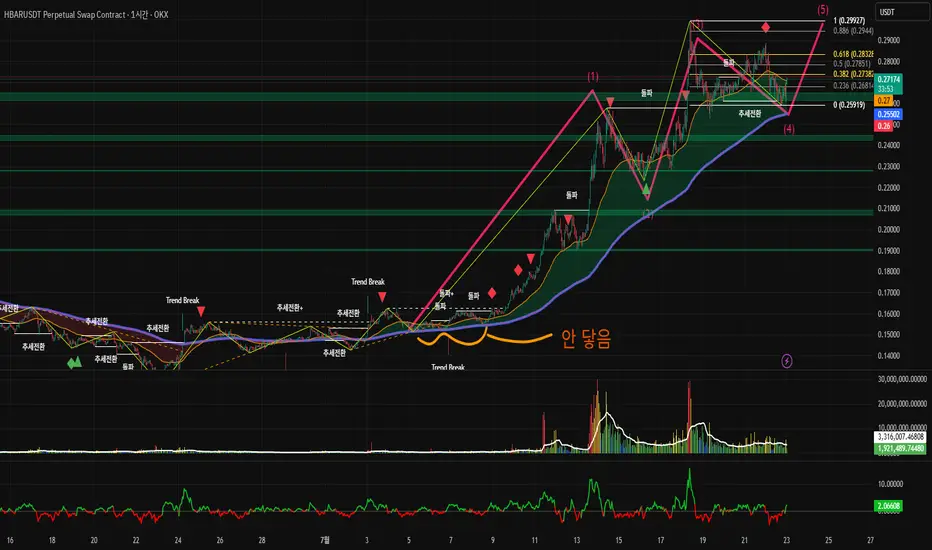The image size is (932, 550).
Task: Select the orange 안 닿음 text annotation
Action: pyautogui.click(x=586, y=339)
